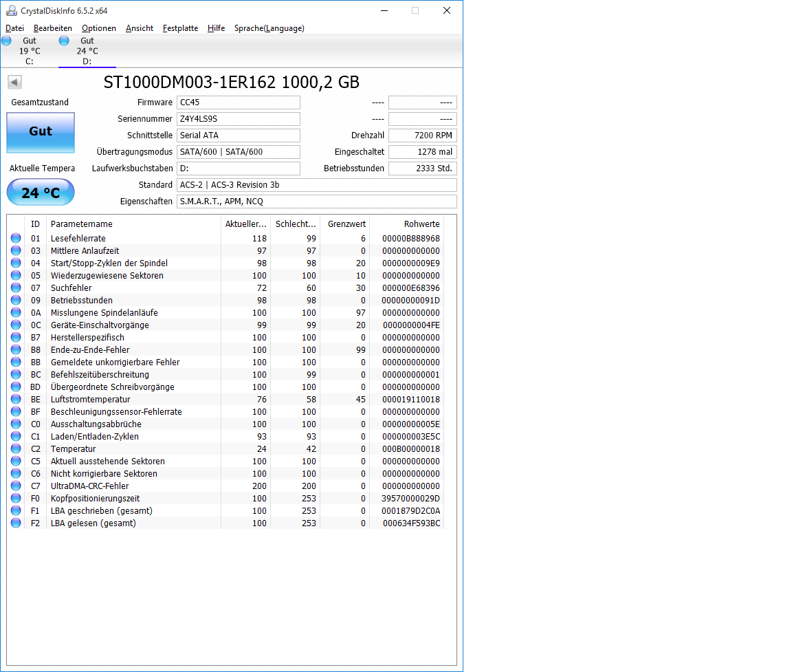Close the CrystalDiskInfo window
The height and width of the screenshot is (672, 792).
pyautogui.click(x=447, y=10)
